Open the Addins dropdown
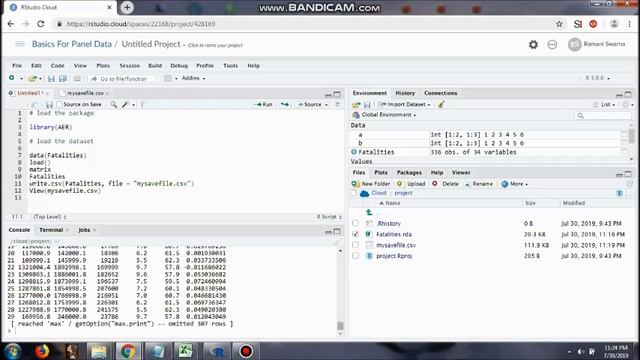This screenshot has width=640, height=360. pyautogui.click(x=193, y=78)
